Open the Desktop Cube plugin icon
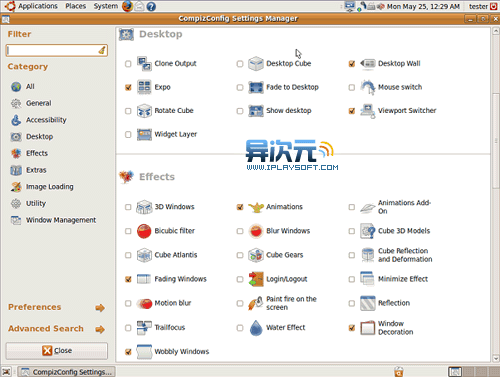Screen dimensions: 500x377 pos(256,63)
